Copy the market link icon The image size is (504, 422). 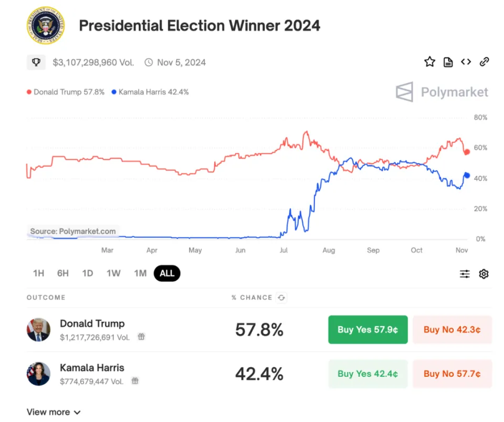(x=484, y=62)
